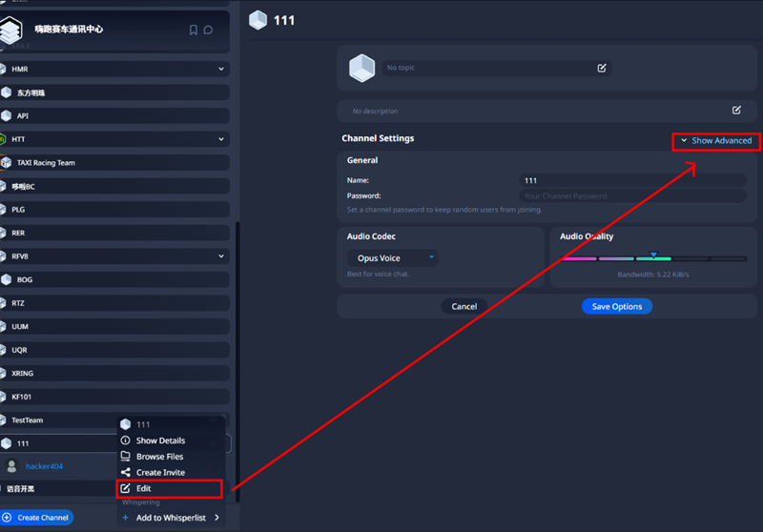Choose Browse Files from context menu
Viewport: 763px width, 532px height.
(159, 457)
